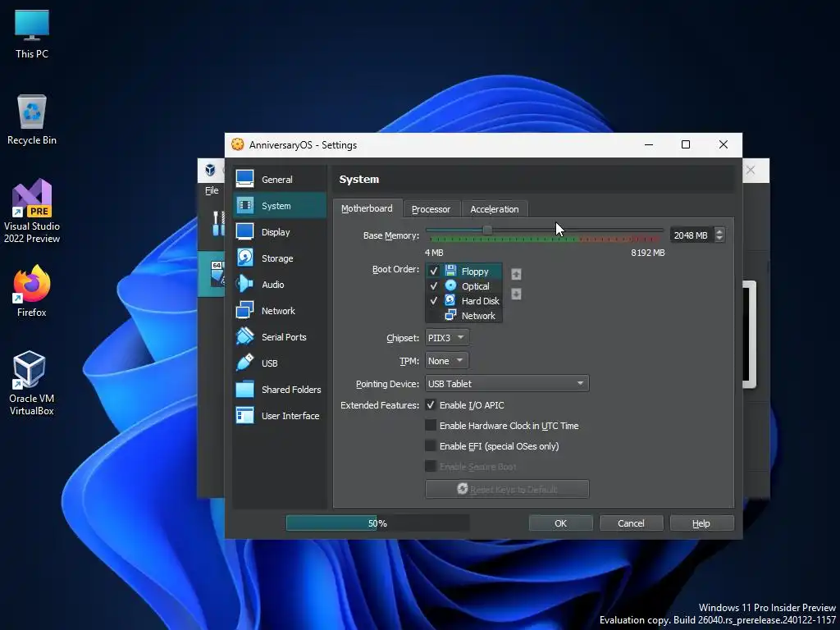The width and height of the screenshot is (840, 630).
Task: Open the Chipset PIIX3 dropdown
Action: point(447,337)
